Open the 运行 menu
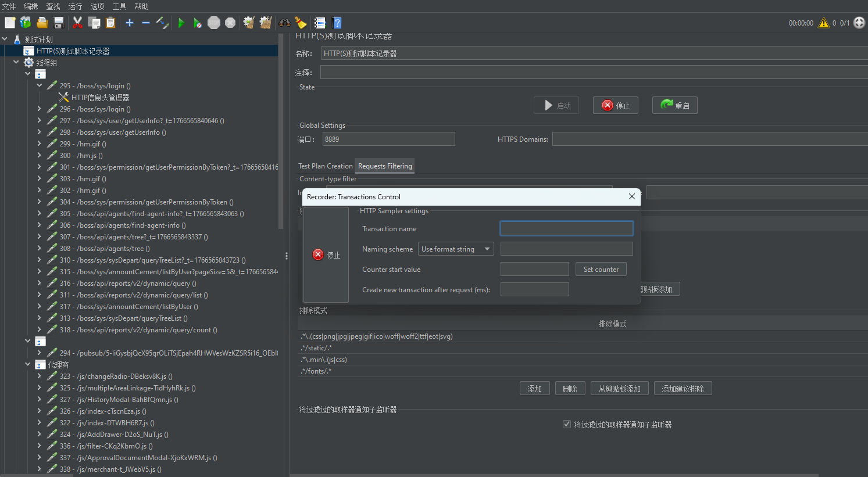Viewport: 868px width, 477px height. point(75,6)
